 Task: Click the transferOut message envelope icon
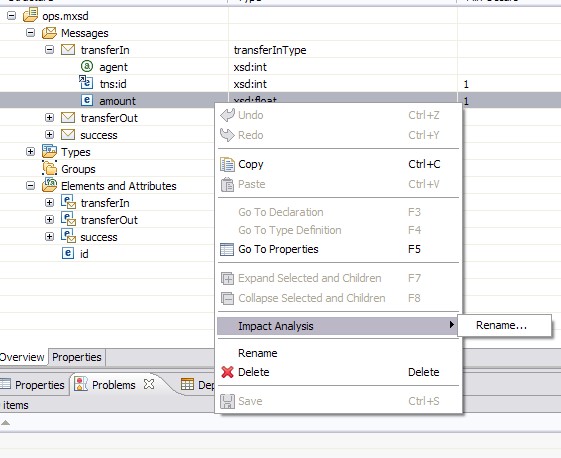68,117
